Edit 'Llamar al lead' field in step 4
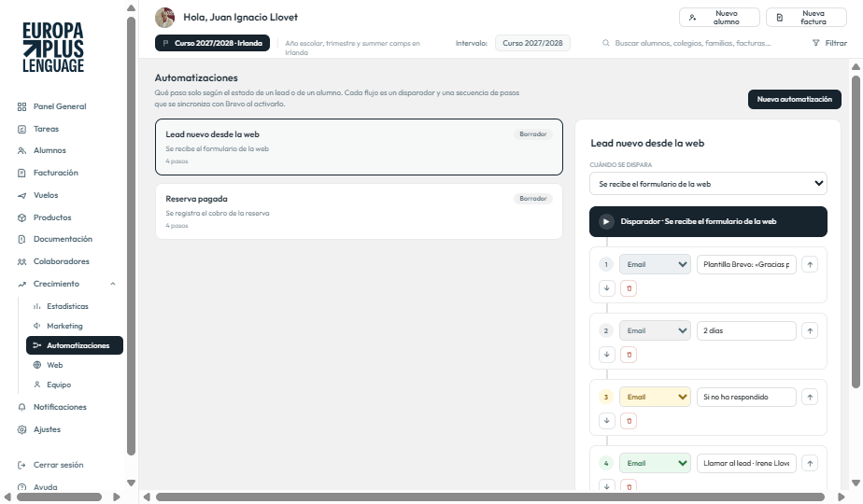 coord(746,464)
